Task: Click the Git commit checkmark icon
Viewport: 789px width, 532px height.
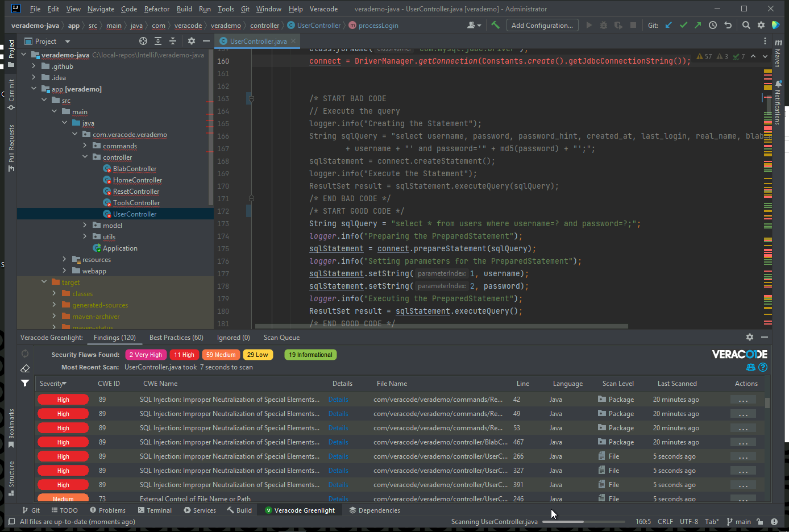Action: coord(683,25)
